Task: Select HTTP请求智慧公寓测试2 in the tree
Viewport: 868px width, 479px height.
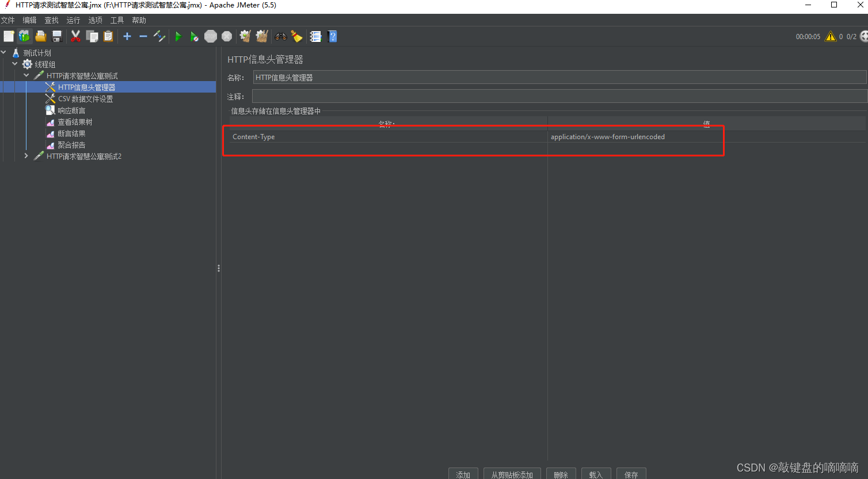Action: click(84, 156)
